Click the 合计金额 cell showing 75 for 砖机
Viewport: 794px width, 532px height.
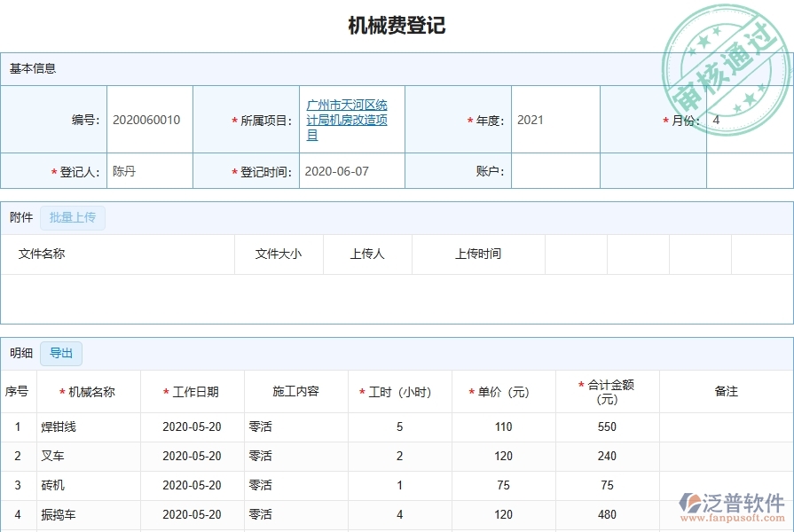coord(608,485)
